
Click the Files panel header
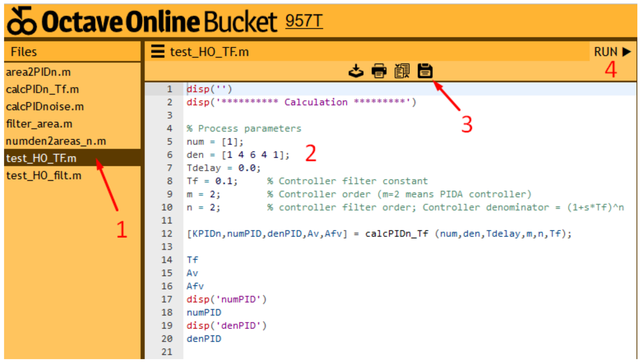pos(24,52)
